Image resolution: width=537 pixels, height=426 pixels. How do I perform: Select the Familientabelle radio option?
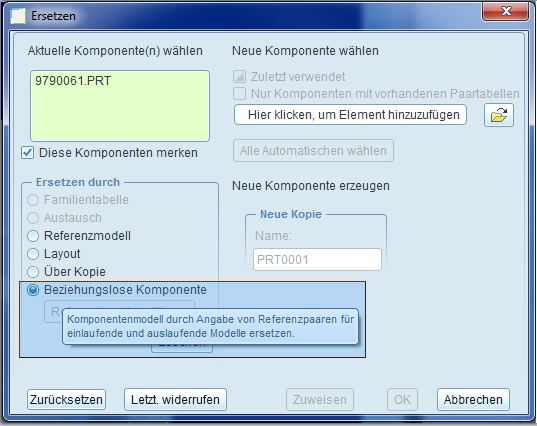pos(33,200)
